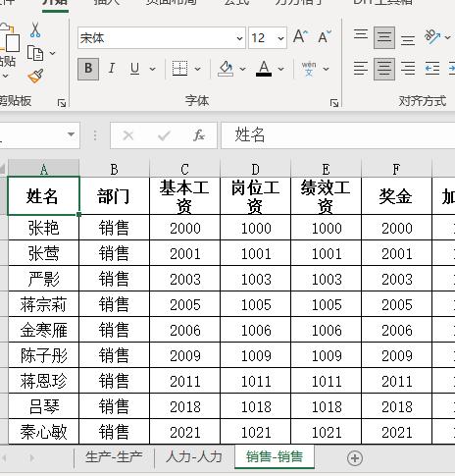Toggle Italic formatting button
Viewport: 455px width, 476px height.
pos(112,69)
